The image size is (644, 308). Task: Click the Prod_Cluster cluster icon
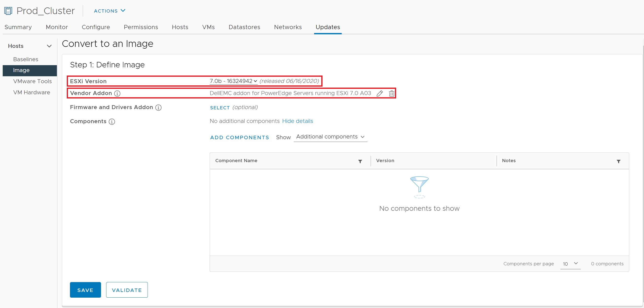click(x=8, y=11)
